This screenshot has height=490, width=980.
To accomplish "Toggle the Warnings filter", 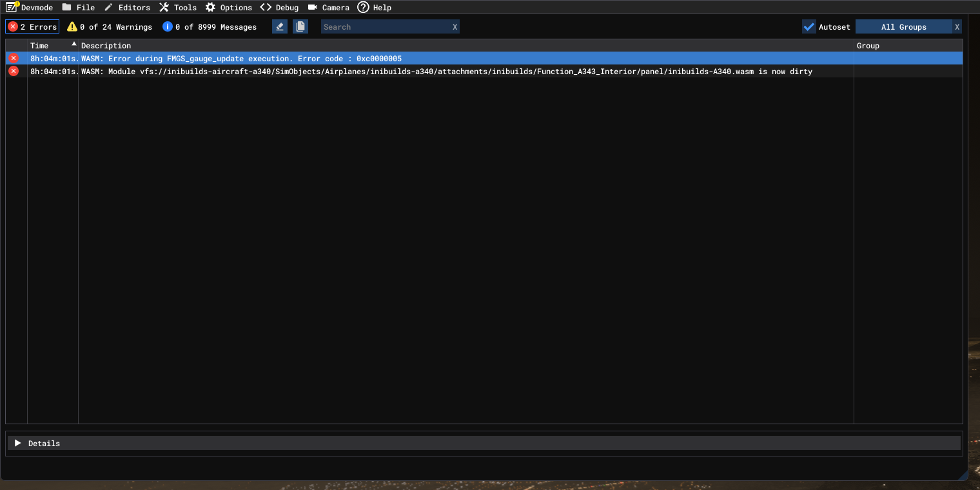I will [110, 26].
